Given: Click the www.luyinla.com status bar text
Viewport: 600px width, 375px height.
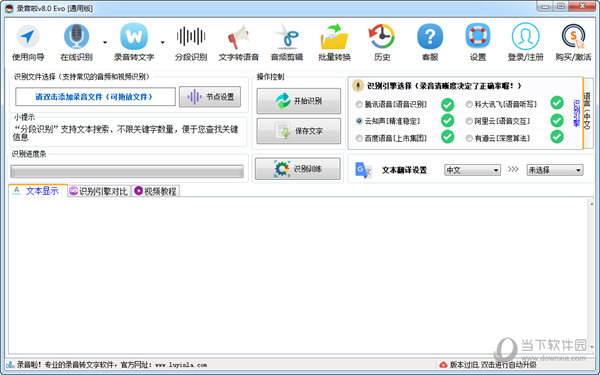Looking at the screenshot, I should 181,365.
